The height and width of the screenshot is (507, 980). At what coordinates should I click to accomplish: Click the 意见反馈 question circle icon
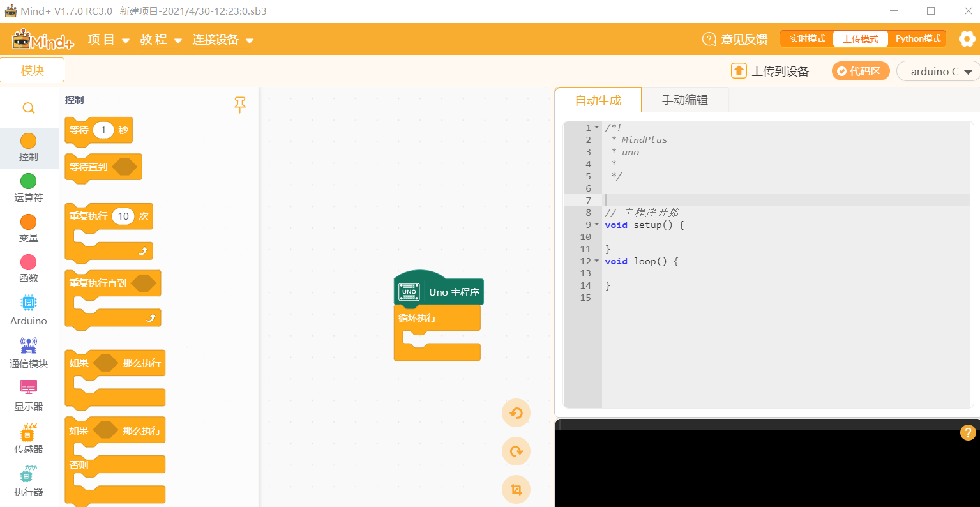pyautogui.click(x=709, y=39)
